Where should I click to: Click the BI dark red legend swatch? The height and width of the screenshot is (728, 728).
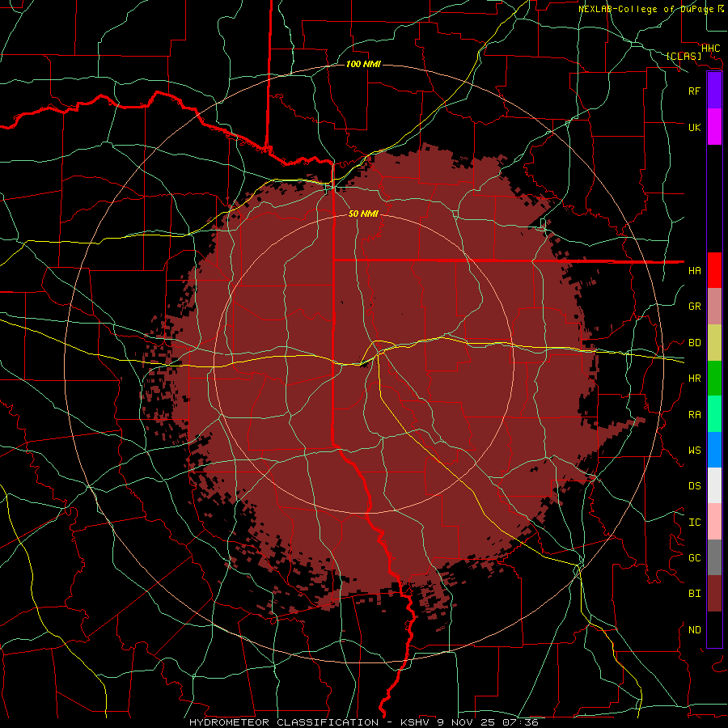pyautogui.click(x=714, y=594)
